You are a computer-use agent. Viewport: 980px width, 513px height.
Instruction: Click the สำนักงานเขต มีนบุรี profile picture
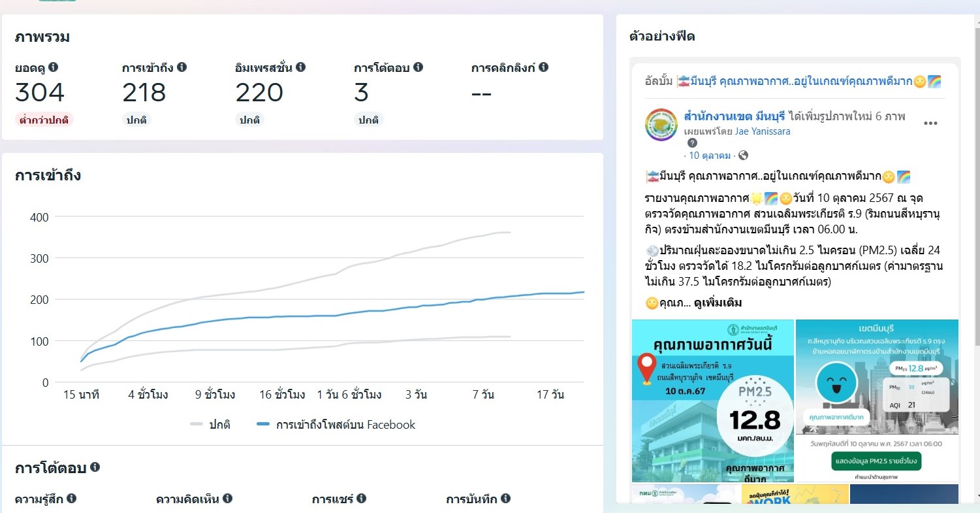pos(661,125)
